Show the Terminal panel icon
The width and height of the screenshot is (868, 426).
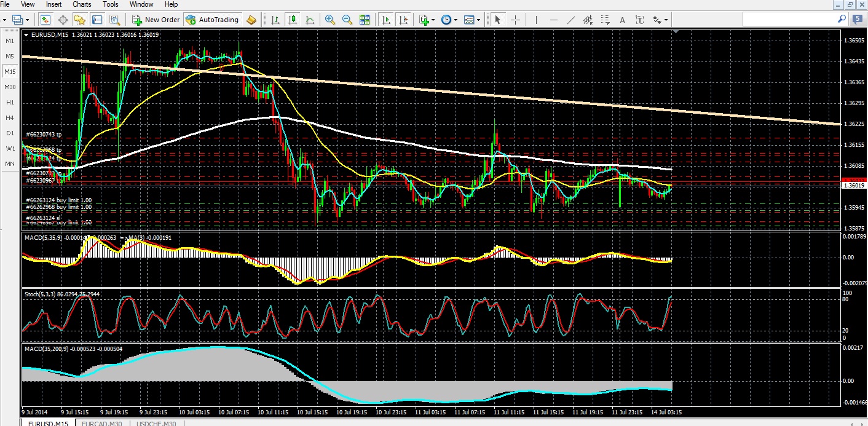(x=97, y=20)
